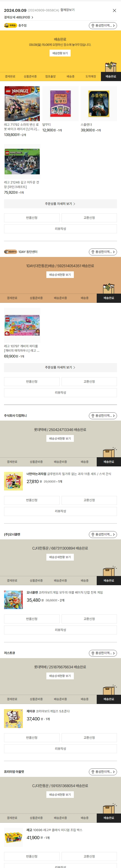Tap the location pin icon for 충주점
121x868 pixels.
(93, 26)
